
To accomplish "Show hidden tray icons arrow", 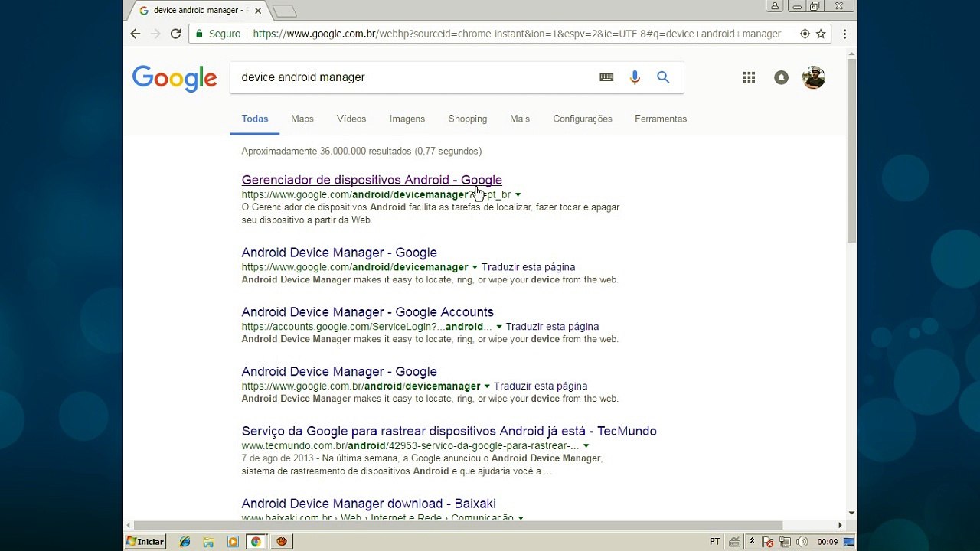I will pyautogui.click(x=752, y=542).
